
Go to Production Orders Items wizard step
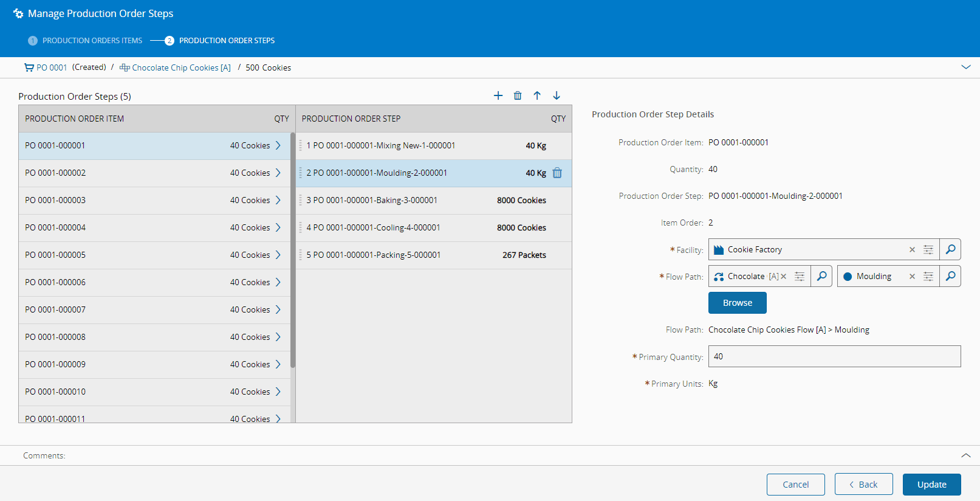click(x=92, y=41)
